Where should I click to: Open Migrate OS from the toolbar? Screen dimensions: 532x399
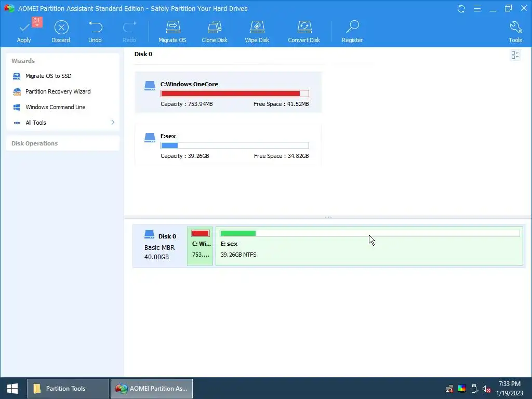pos(172,31)
